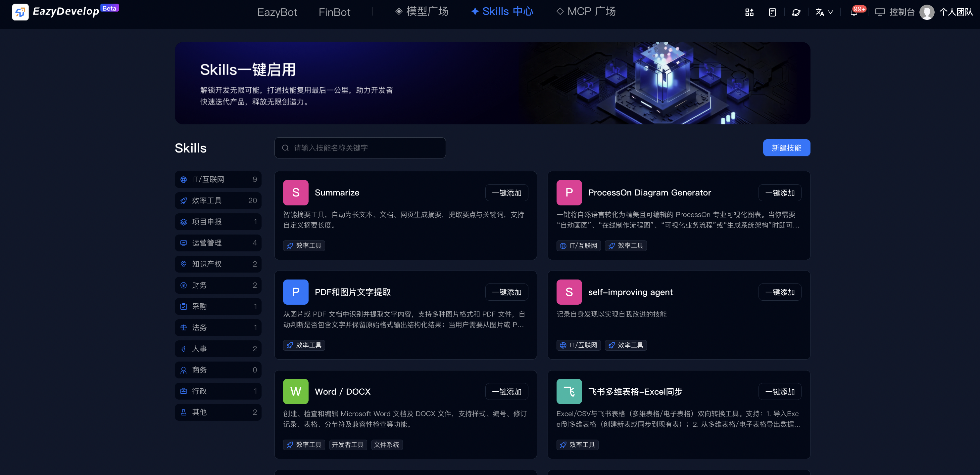Filter by 采购 category

coord(218,306)
